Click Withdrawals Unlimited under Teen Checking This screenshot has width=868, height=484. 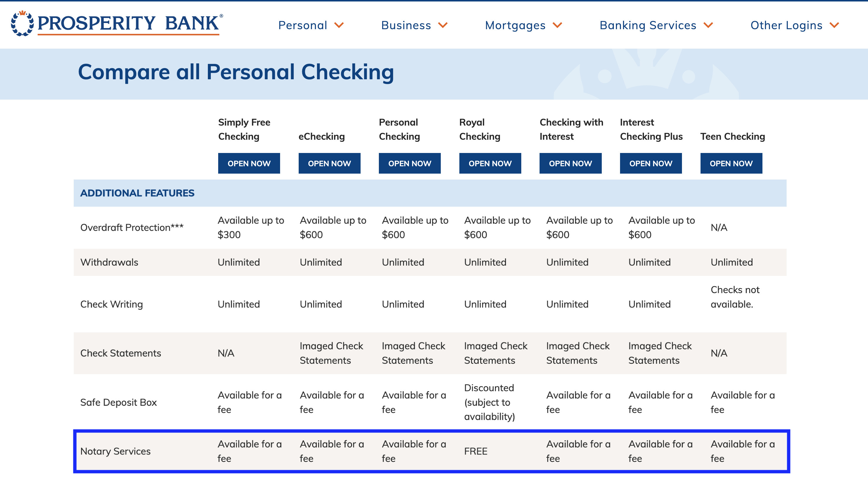[x=731, y=262]
